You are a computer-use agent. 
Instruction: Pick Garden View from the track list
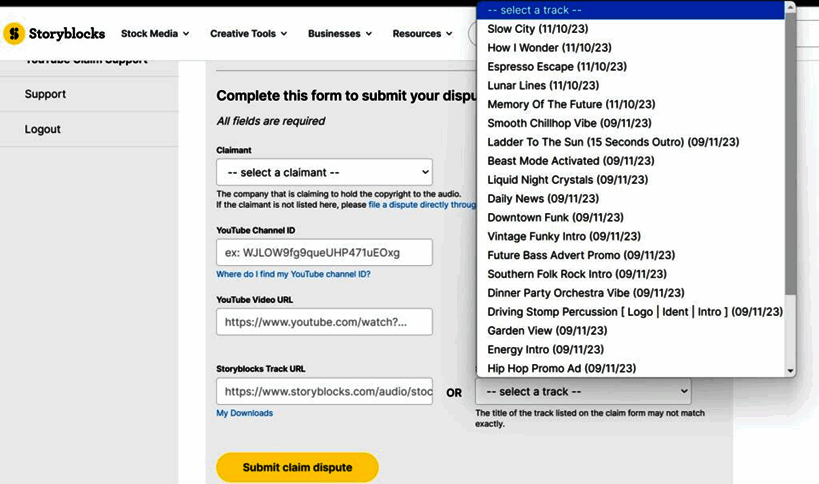[546, 331]
